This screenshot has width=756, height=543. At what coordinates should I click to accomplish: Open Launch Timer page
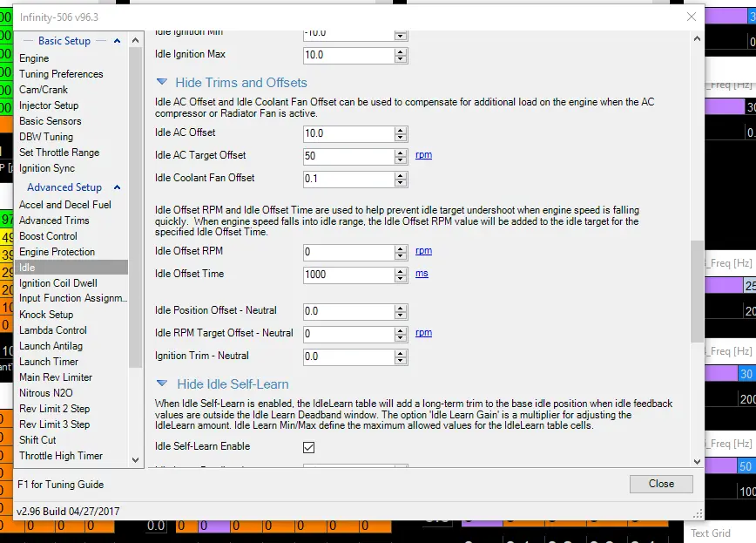pyautogui.click(x=49, y=362)
